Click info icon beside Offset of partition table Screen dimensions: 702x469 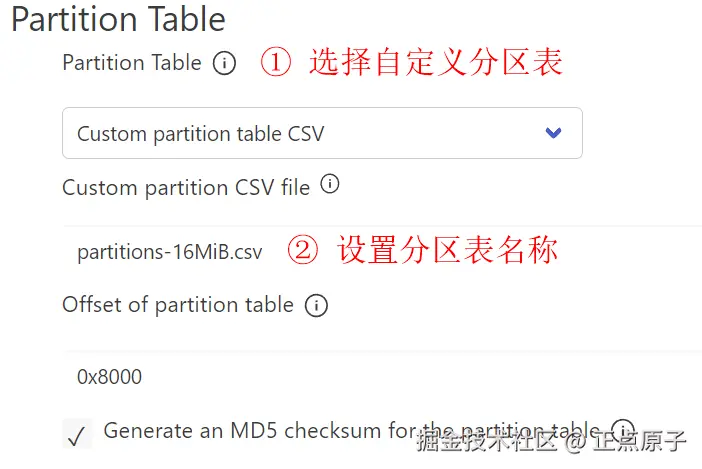click(316, 305)
